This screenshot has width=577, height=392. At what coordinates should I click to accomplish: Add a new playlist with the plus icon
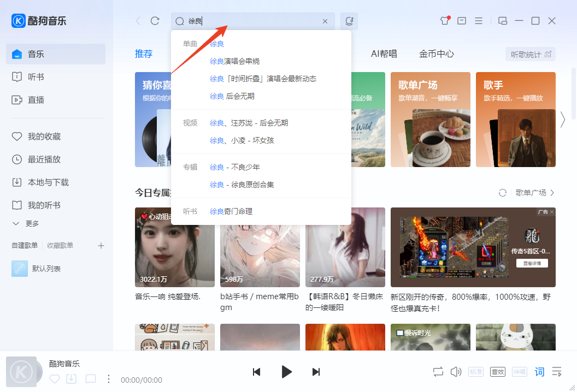click(101, 245)
